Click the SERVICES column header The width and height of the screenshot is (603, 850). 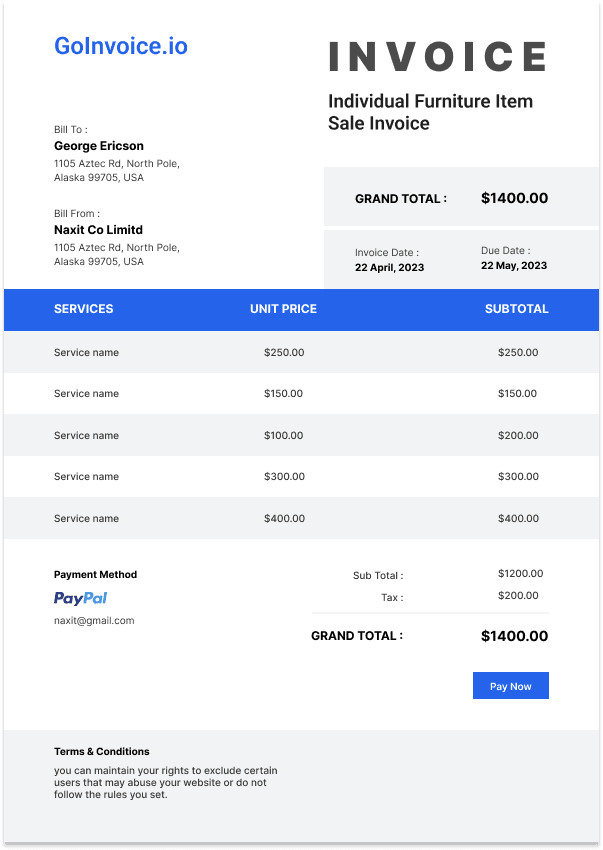[x=84, y=309]
